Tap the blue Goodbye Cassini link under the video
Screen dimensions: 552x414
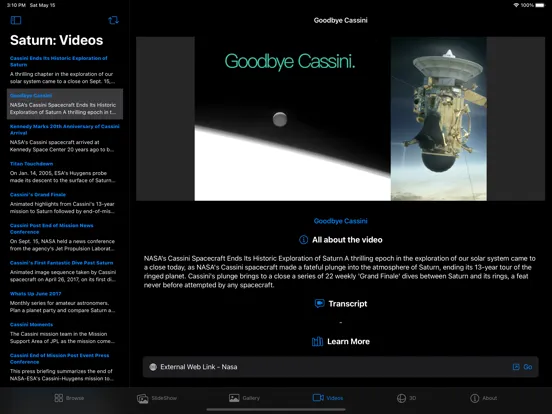340,221
